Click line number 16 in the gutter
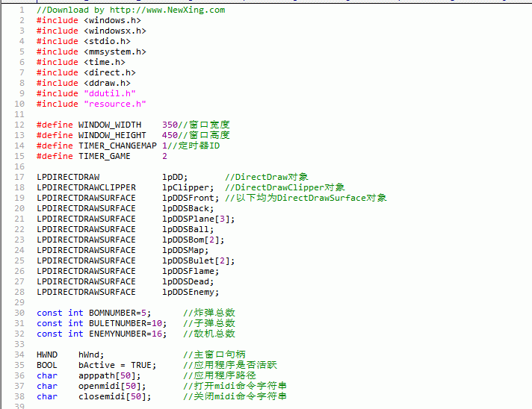Screen dimensions: 532x409 click(19, 166)
